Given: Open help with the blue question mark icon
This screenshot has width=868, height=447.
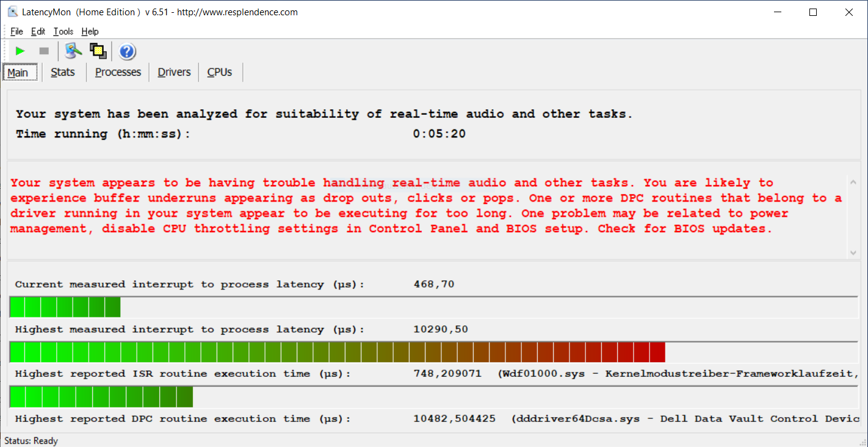Looking at the screenshot, I should [127, 52].
